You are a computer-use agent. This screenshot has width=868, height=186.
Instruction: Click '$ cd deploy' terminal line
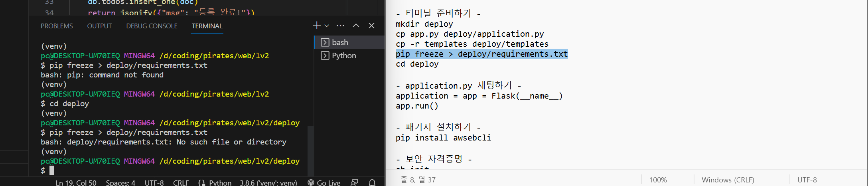[65, 103]
